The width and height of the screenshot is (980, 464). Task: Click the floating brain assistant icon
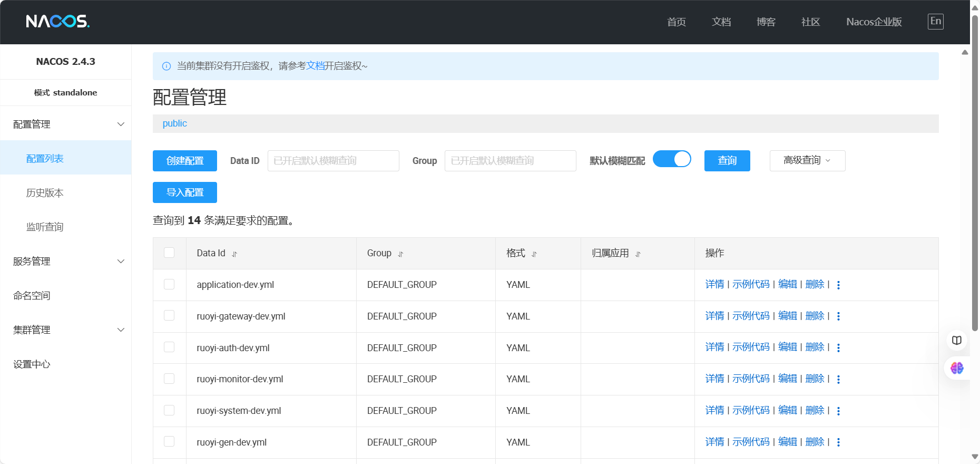click(957, 368)
